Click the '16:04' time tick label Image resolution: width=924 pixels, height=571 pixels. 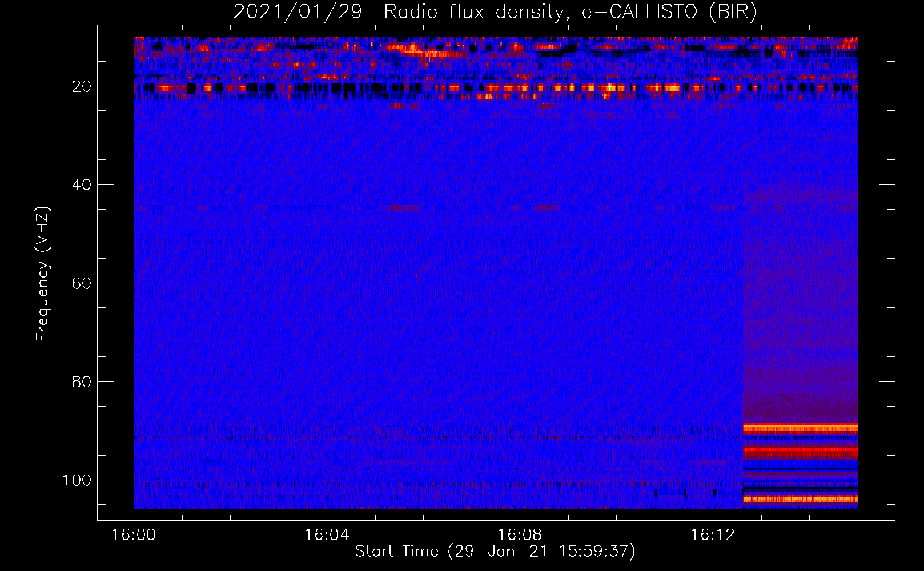point(327,535)
